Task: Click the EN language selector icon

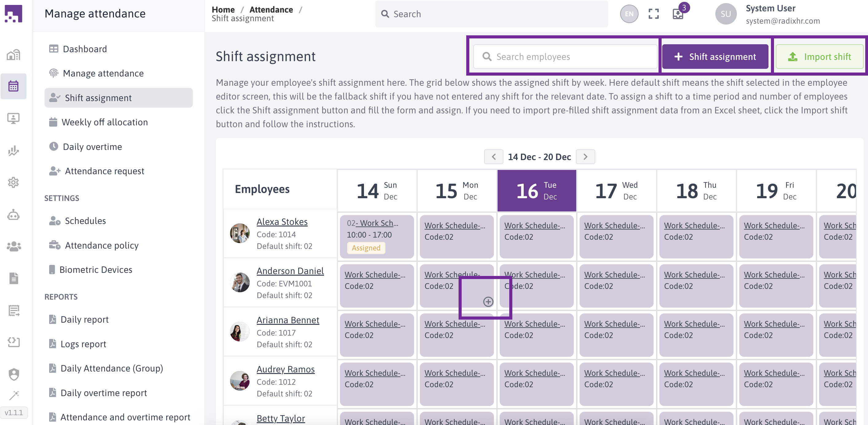Action: point(629,14)
